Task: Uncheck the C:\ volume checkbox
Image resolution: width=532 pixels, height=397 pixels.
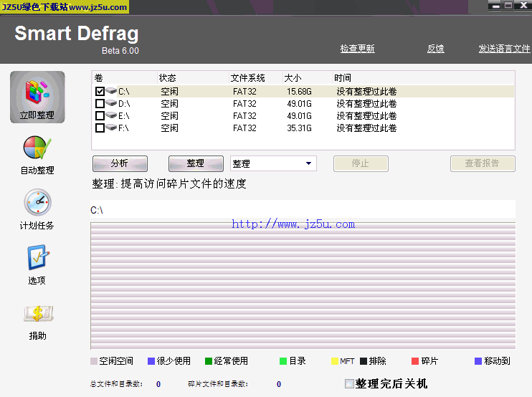Action: point(100,92)
